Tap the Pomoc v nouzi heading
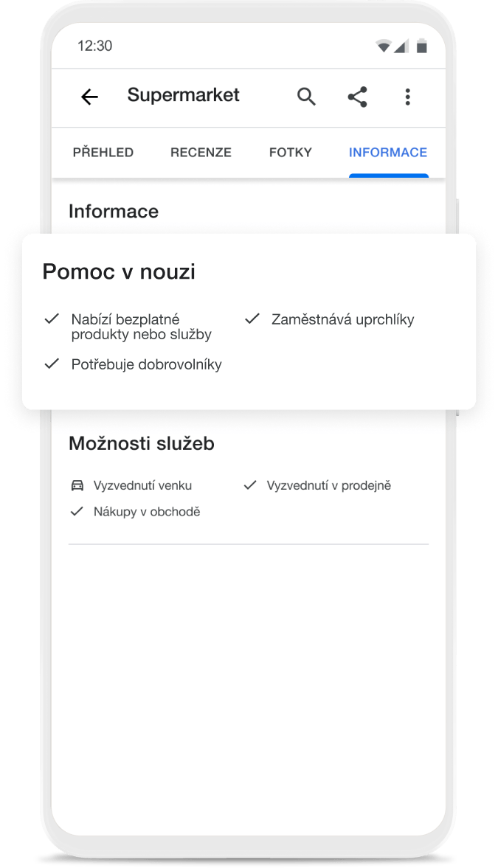498x868 pixels. click(119, 271)
